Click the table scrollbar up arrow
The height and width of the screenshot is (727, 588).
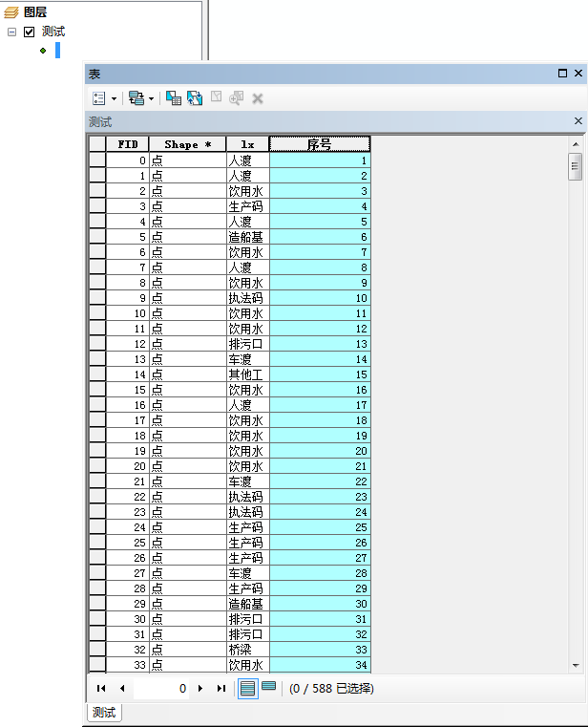pyautogui.click(x=576, y=144)
